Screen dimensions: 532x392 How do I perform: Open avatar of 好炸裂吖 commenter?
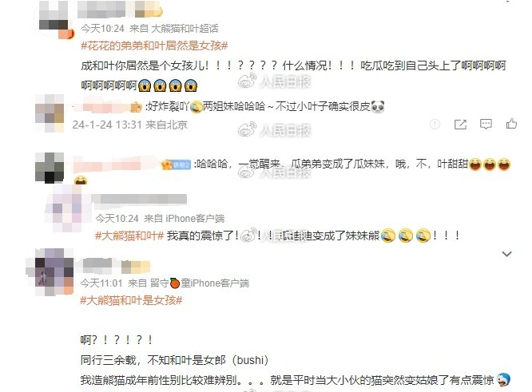point(50,113)
